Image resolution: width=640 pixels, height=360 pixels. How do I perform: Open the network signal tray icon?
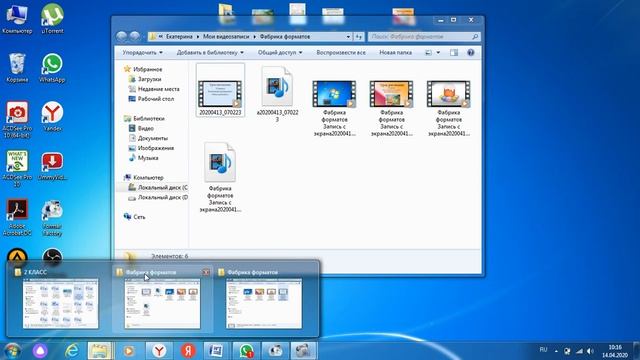tap(579, 351)
